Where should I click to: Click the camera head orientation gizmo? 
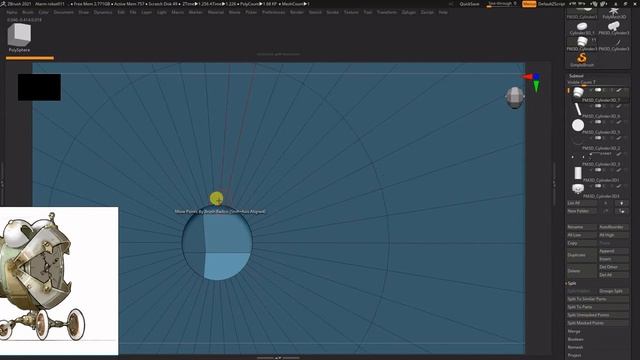coord(515,98)
